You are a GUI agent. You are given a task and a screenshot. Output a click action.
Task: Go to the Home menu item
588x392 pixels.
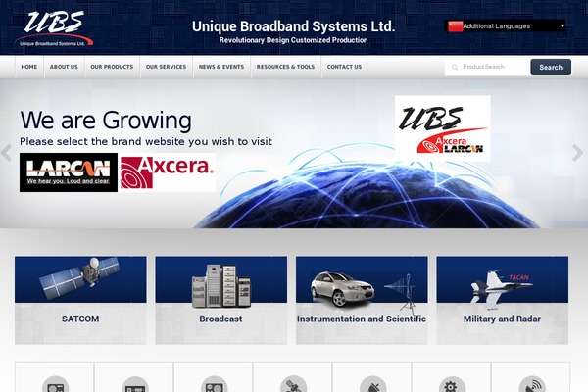coord(28,67)
